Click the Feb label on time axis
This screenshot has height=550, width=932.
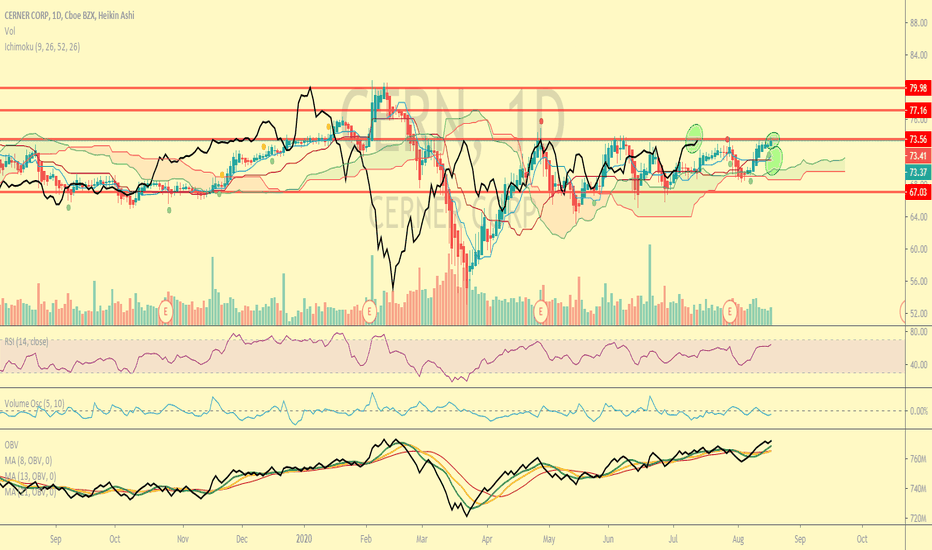click(x=366, y=539)
